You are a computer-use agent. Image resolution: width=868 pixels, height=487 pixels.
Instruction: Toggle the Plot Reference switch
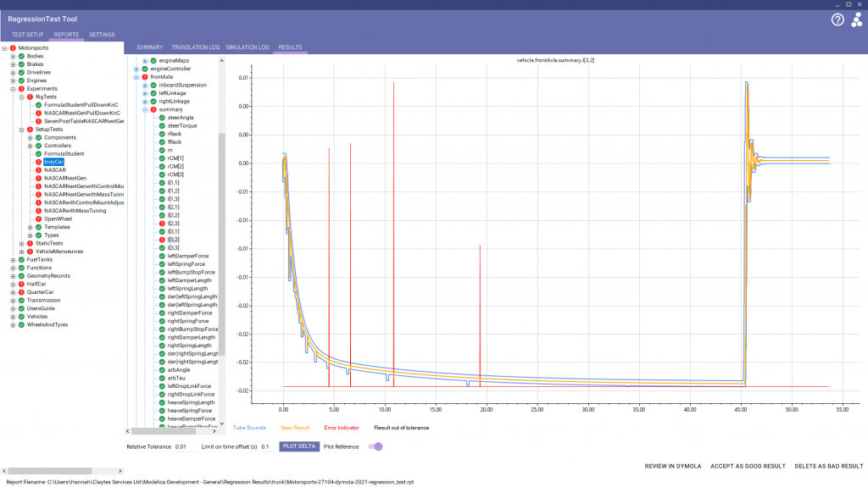[x=376, y=446]
